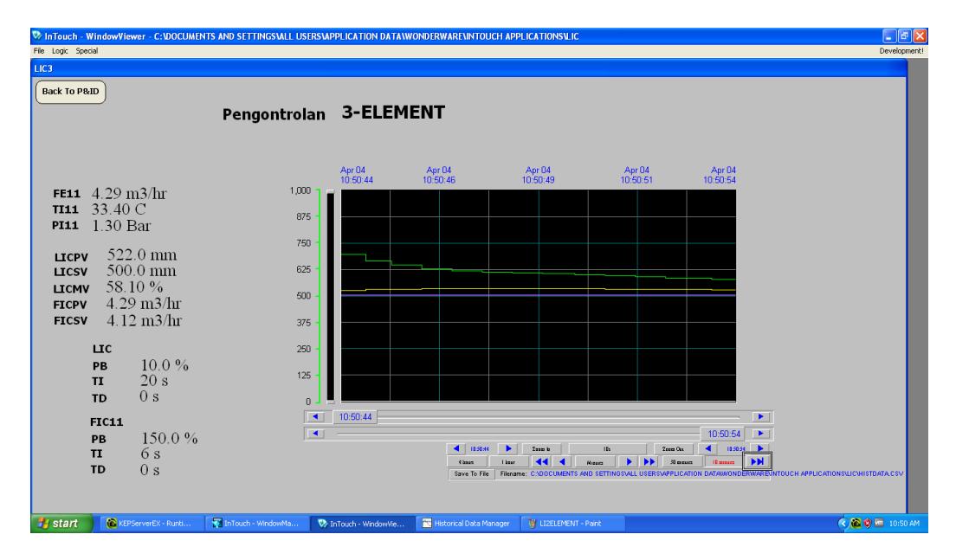This screenshot has height=560, width=956.
Task: Click the Zoom Out button
Action: click(673, 449)
